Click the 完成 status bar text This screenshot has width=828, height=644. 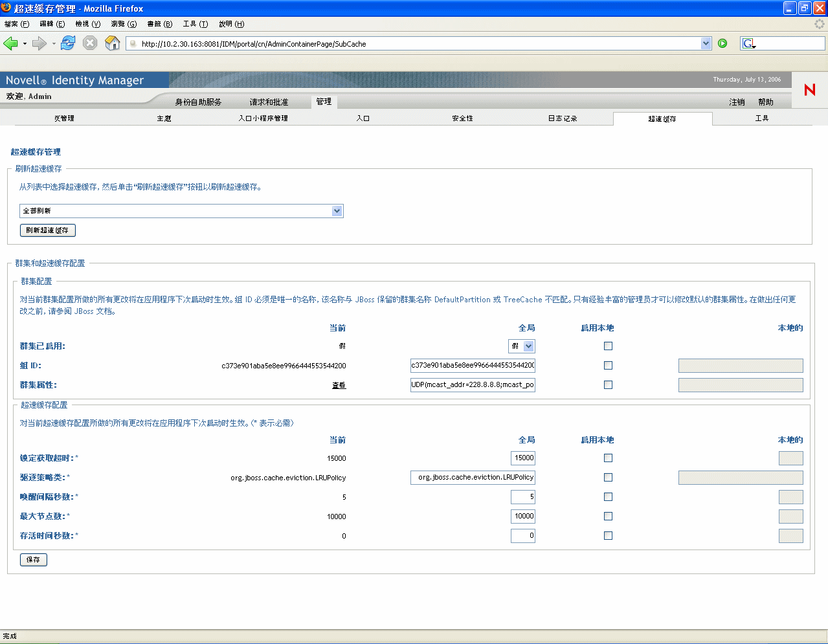click(10, 636)
